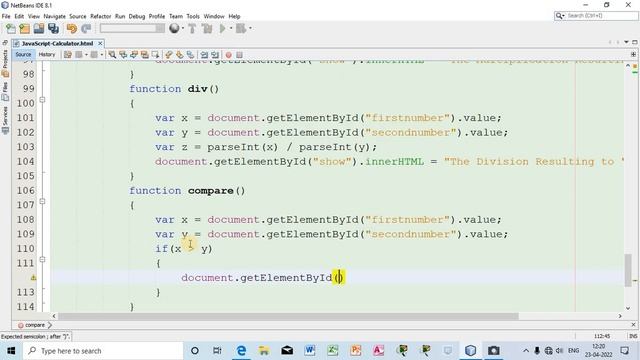Click the Debug Project icon
This screenshot has height=360, width=640.
click(241, 29)
